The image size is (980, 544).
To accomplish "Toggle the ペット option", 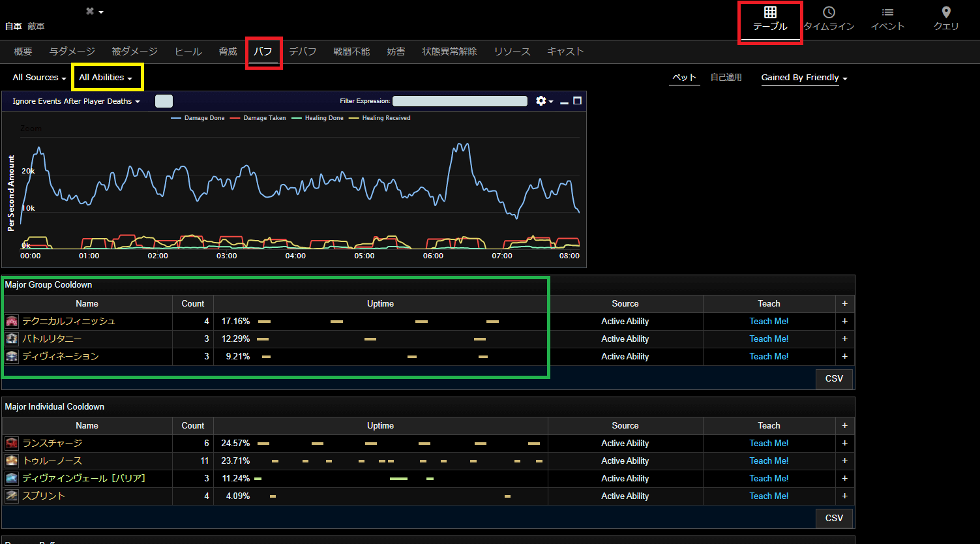I will click(685, 78).
